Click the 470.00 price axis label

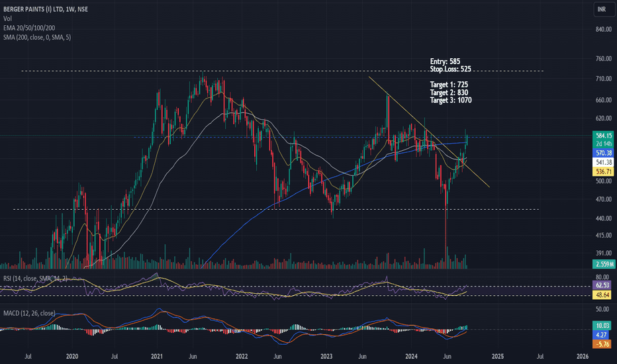point(604,199)
